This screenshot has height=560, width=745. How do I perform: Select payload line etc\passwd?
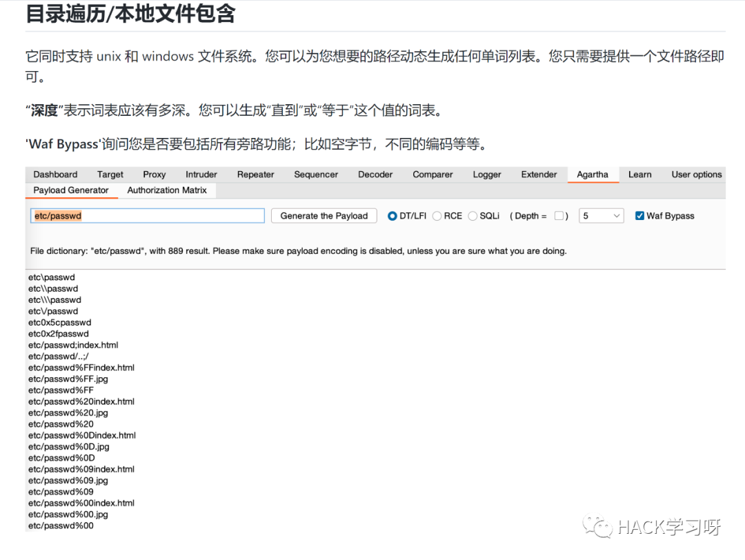tap(51, 277)
